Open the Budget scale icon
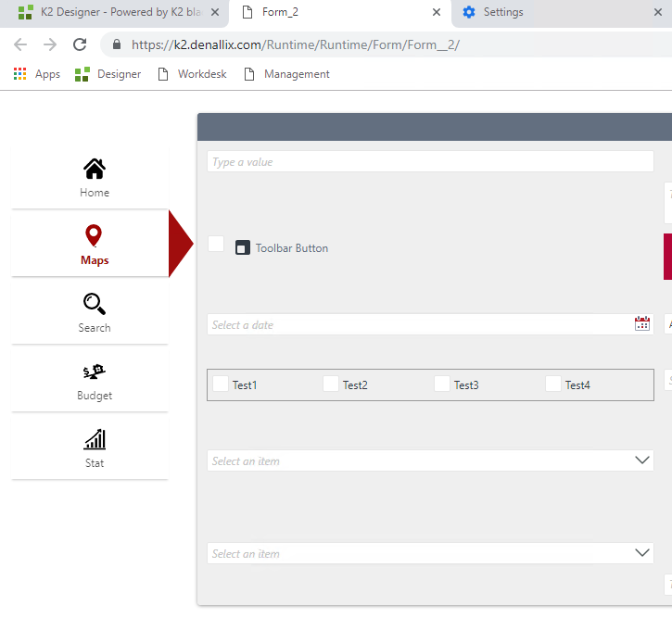Viewport: 672px width, 643px height. pyautogui.click(x=94, y=372)
